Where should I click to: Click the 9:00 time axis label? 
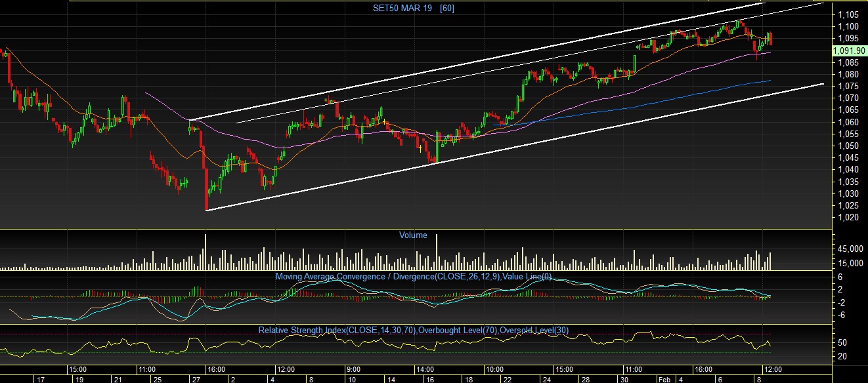353,369
